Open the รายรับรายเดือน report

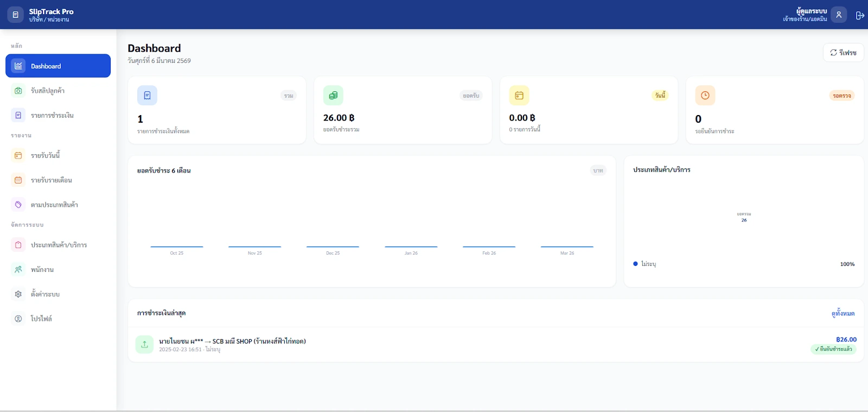(x=58, y=180)
